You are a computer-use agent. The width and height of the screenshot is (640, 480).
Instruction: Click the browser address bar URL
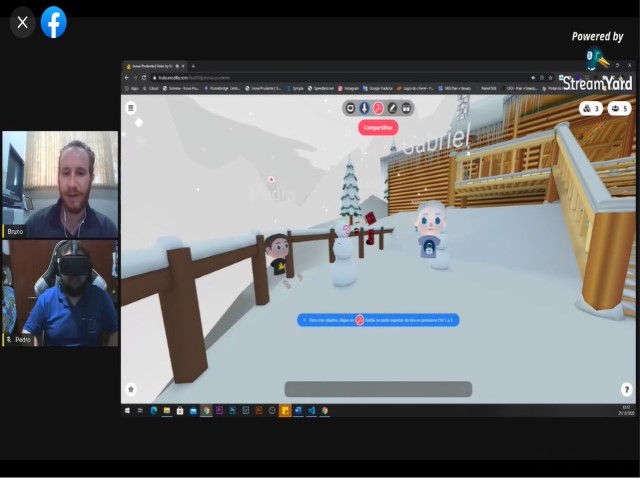(194, 78)
